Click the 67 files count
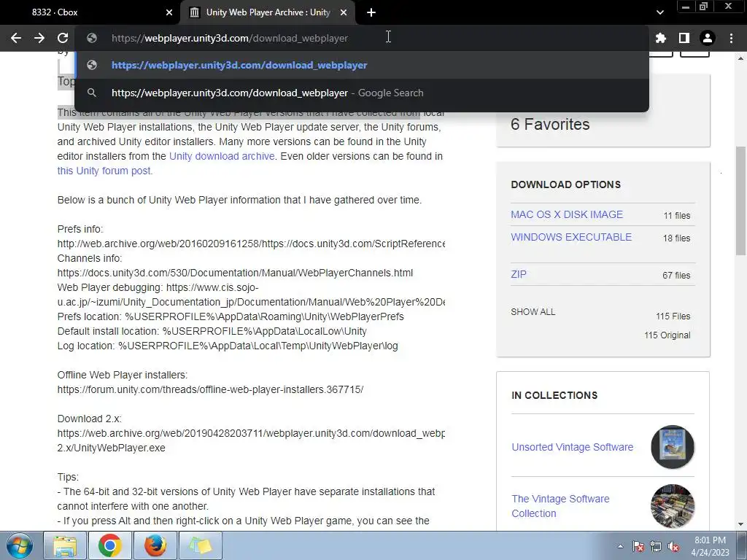The image size is (747, 560). click(x=676, y=275)
